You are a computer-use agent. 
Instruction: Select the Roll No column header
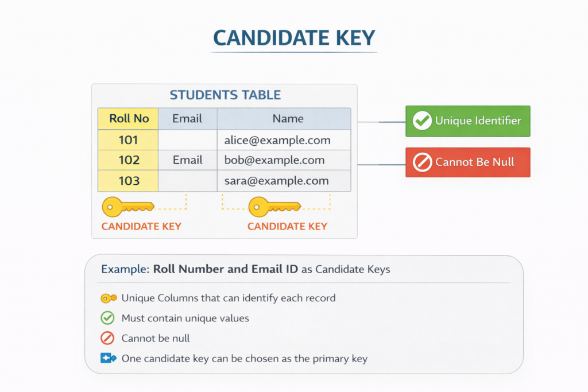point(129,119)
